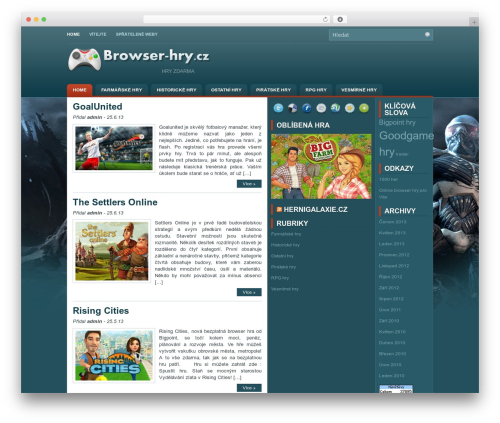
Task: Open the Únor 2011 archive
Action: [x=390, y=310]
